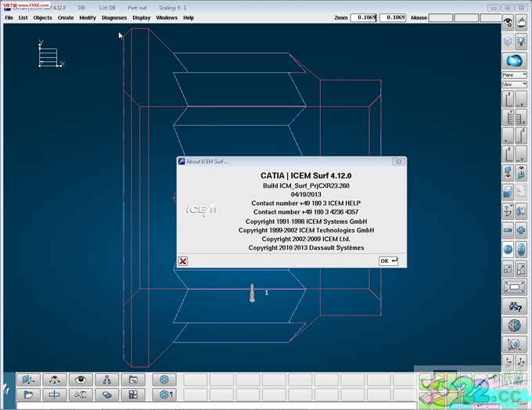Click the blue cloud shading button
This screenshot has width=532, height=410.
[x=514, y=60]
